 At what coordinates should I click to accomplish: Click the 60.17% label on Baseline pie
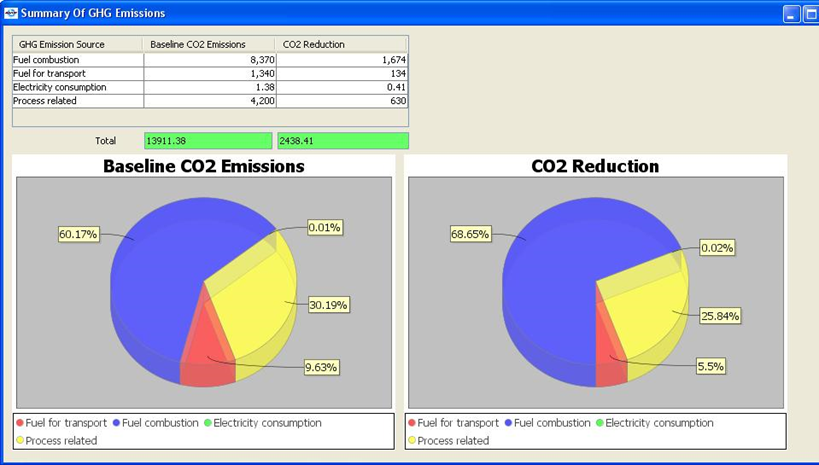[78, 234]
